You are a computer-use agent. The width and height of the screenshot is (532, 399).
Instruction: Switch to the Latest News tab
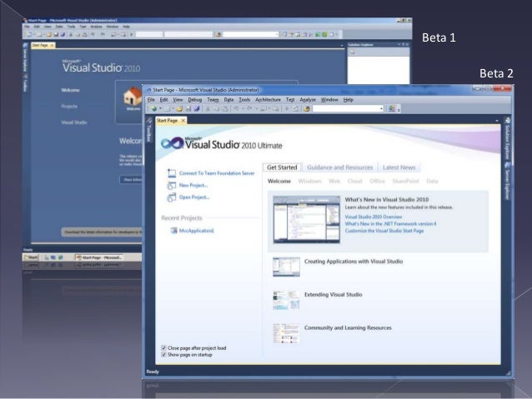[399, 167]
